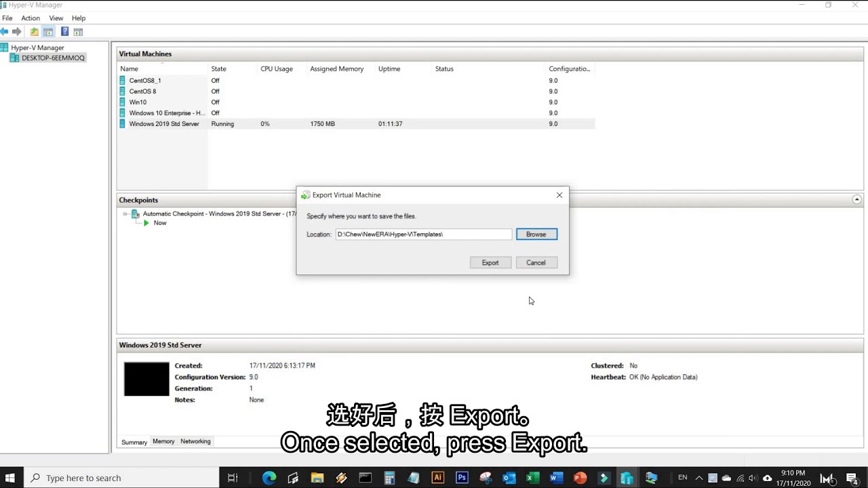868x488 pixels.
Task: Select the CentOS 8 VM icon
Action: click(123, 91)
